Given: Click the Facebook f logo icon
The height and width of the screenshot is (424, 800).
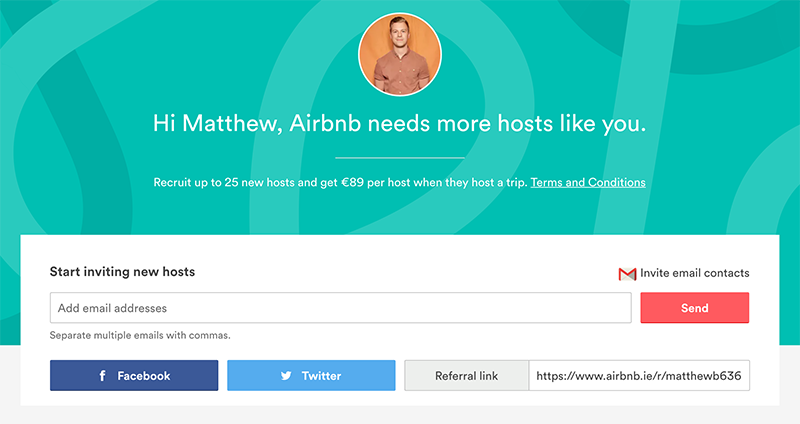Looking at the screenshot, I should click(102, 376).
